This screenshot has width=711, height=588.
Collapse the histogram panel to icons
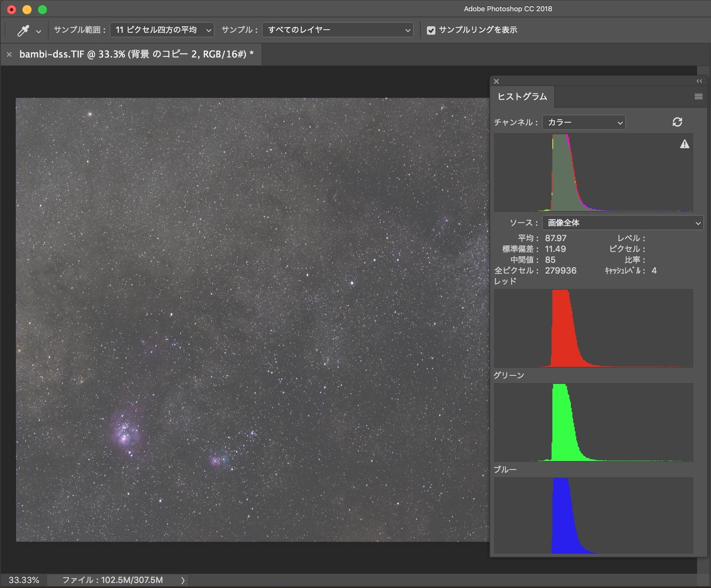coord(699,81)
